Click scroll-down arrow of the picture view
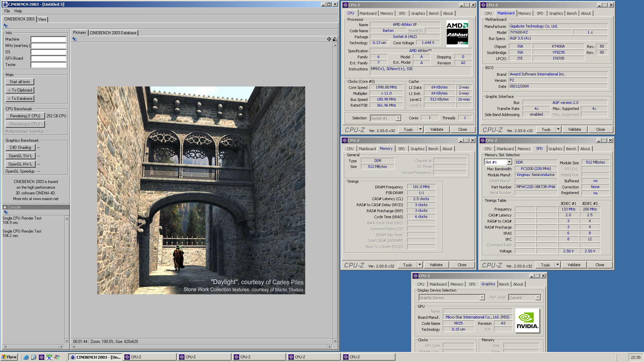 point(335,341)
